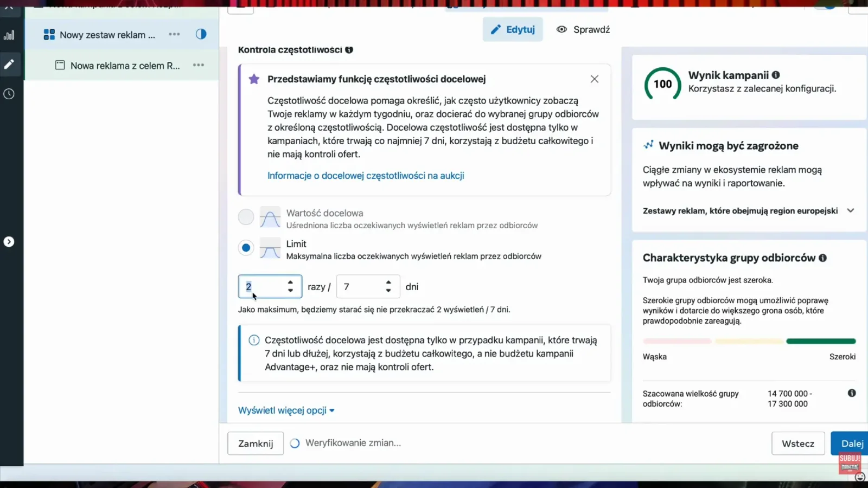Click info icon next to Wynik kampanii
The height and width of the screenshot is (488, 868).
(776, 75)
